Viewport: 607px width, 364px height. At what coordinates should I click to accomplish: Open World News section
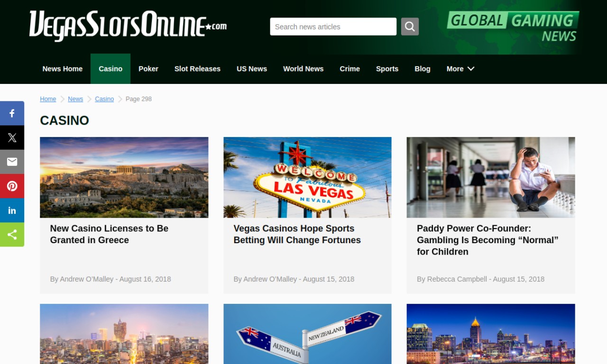tap(303, 69)
